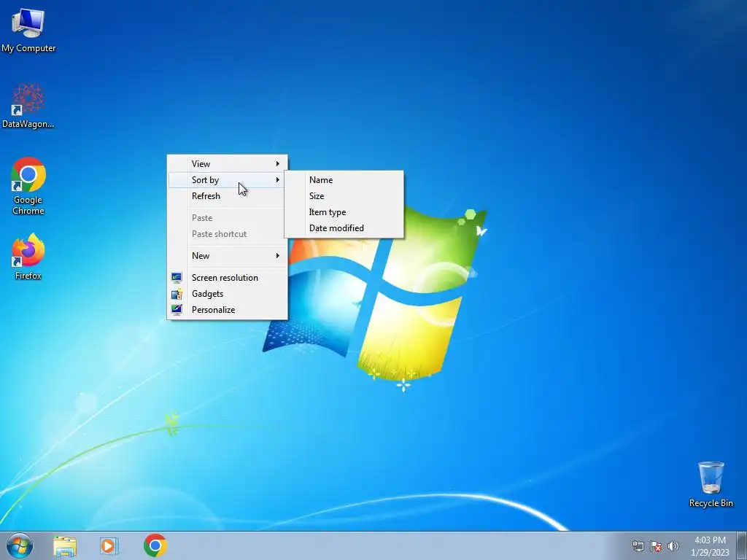Click the taskbar clock showing 4:03 PM
747x560 pixels.
pos(710,546)
